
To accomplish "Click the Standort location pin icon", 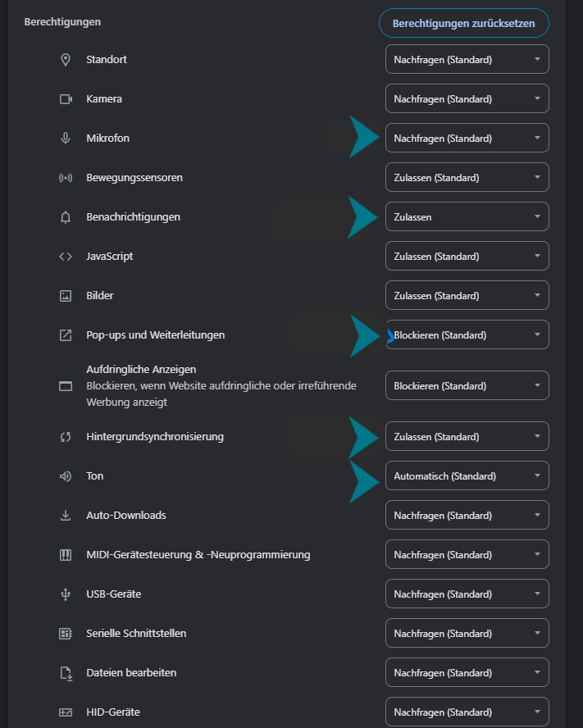I will (66, 59).
